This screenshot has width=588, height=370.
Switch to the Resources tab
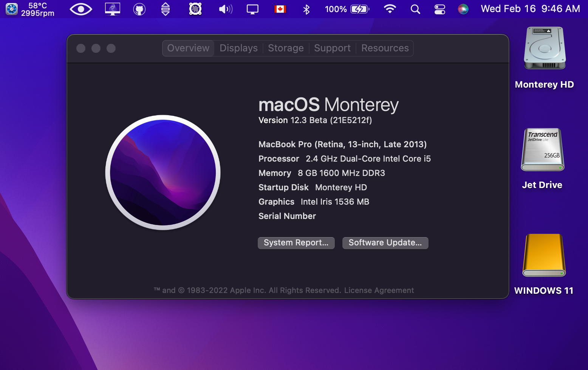[385, 48]
